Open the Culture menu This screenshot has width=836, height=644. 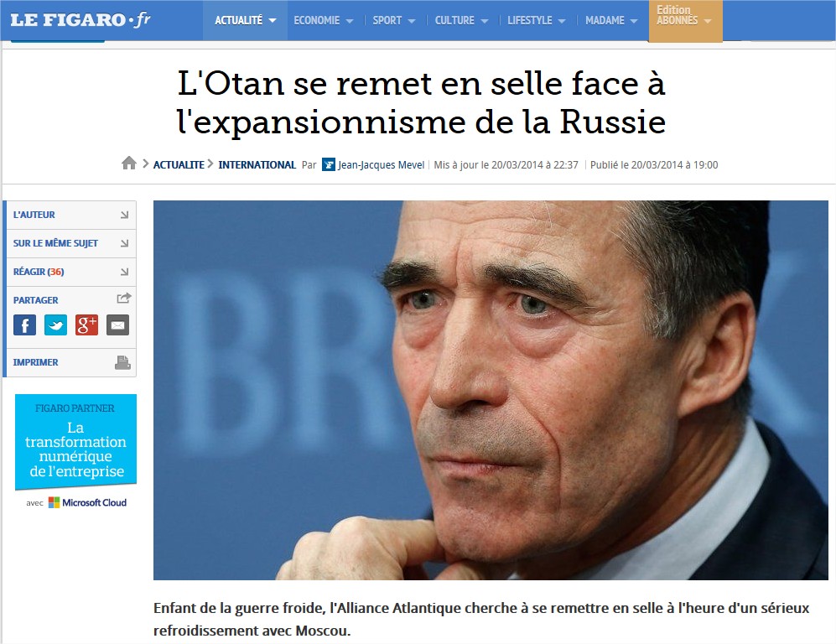coord(461,20)
